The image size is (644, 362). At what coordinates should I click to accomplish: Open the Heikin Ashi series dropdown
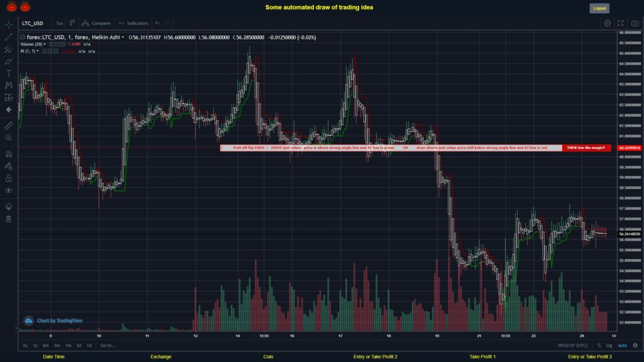point(123,37)
